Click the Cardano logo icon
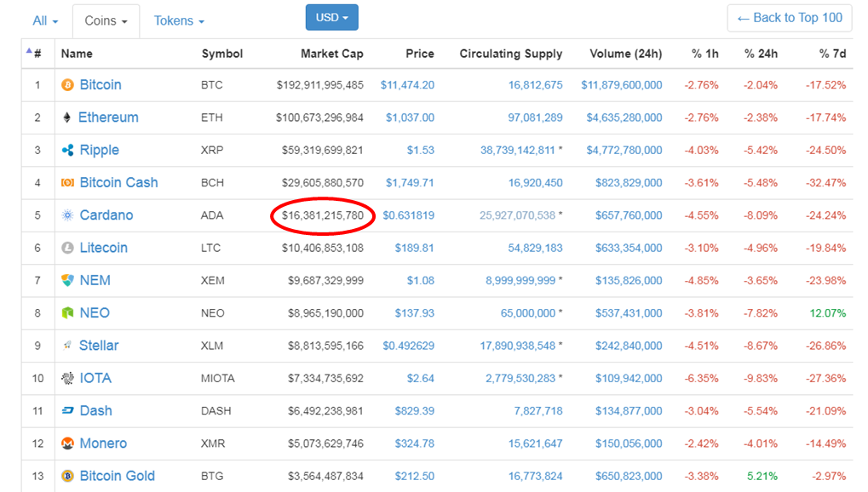 [x=67, y=215]
